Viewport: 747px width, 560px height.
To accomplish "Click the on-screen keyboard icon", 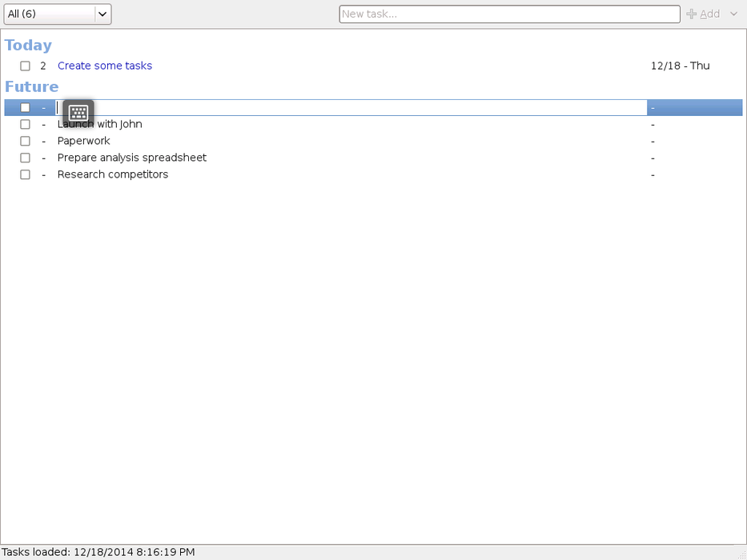I will point(78,113).
